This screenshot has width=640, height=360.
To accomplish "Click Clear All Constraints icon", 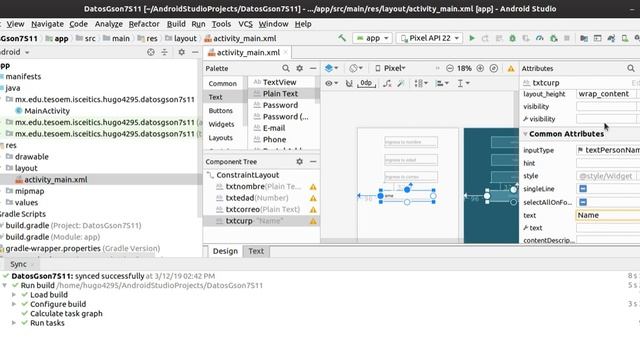I will (x=387, y=83).
